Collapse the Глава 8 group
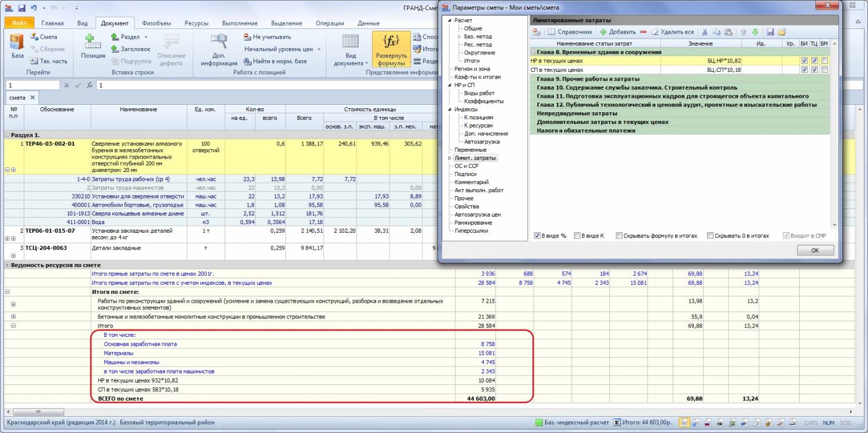868x433 pixels. (534, 52)
